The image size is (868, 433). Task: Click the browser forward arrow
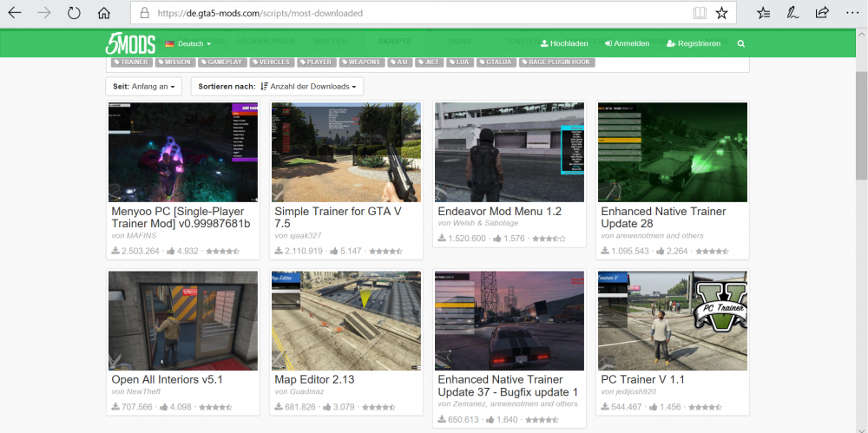(x=44, y=13)
